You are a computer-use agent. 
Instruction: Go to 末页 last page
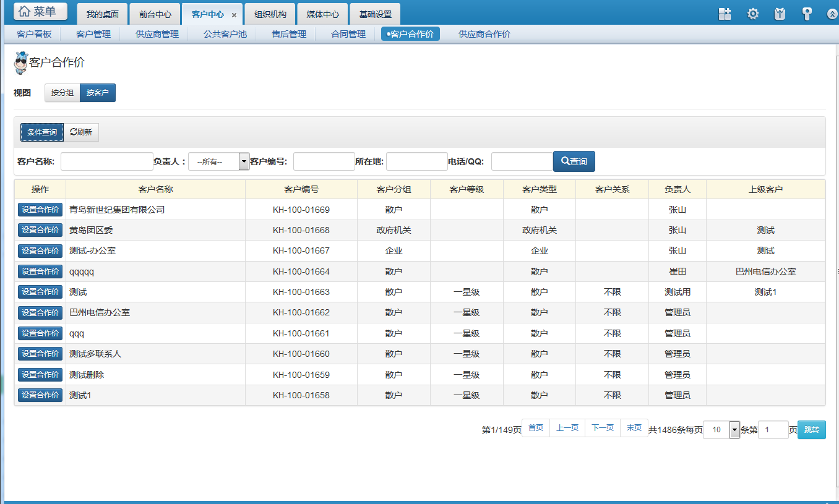[x=634, y=428]
